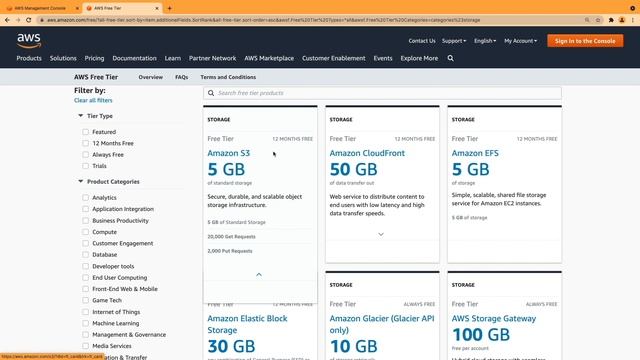
Task: Click Contact Us link
Action: 422,41
